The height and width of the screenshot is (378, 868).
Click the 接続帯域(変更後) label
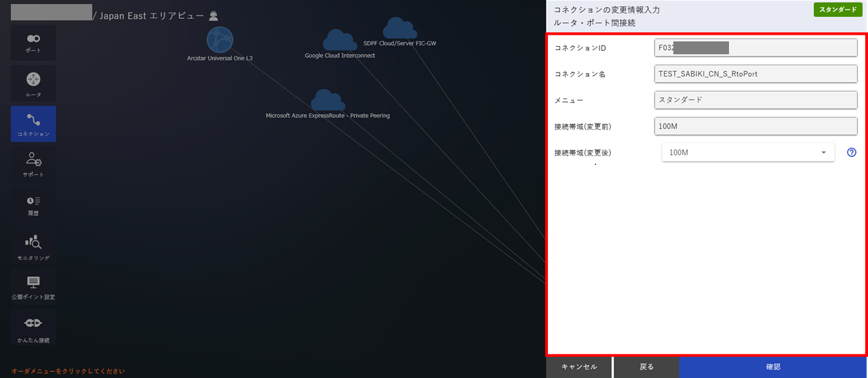pos(583,153)
